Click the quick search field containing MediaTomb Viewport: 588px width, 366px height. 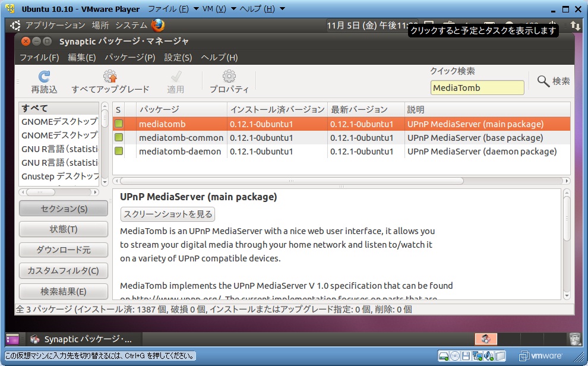(x=477, y=88)
